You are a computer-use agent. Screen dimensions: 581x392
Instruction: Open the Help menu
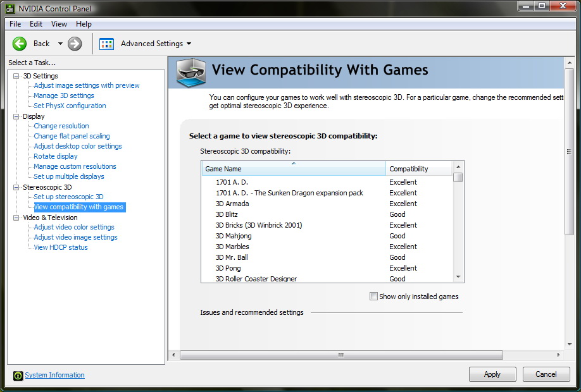84,24
